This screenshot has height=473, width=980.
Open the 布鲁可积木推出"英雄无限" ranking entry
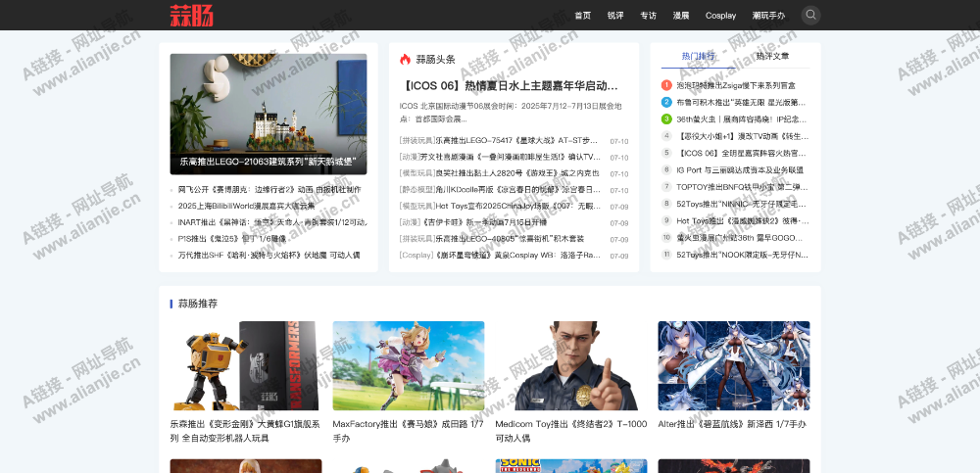click(741, 102)
